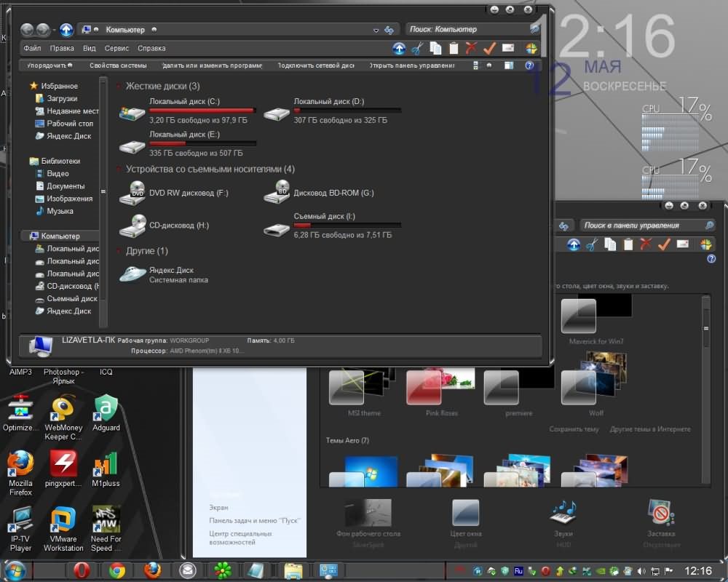
Task: Click the Свойства системы button
Action: (x=118, y=65)
